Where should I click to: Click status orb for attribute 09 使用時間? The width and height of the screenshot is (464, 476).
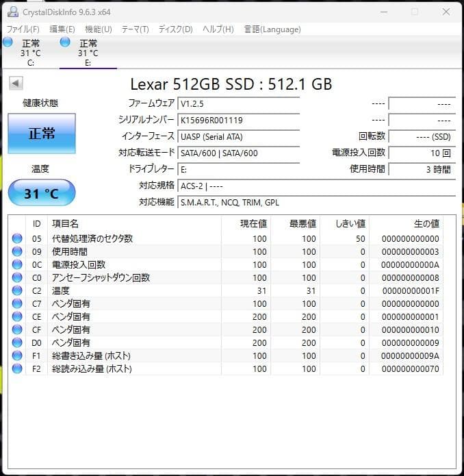(x=17, y=251)
